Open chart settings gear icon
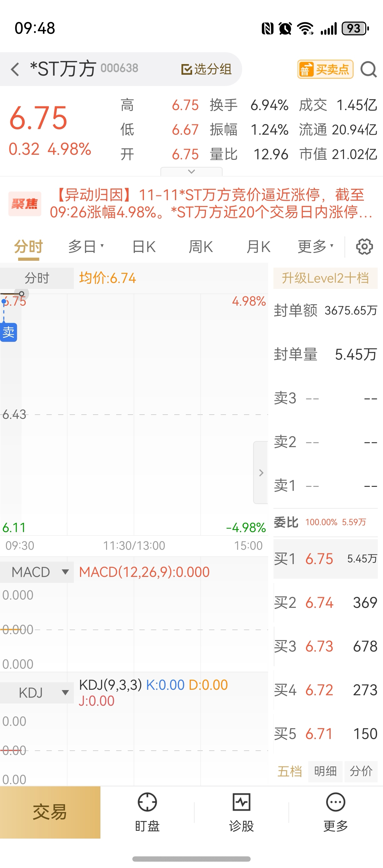 coord(365,247)
